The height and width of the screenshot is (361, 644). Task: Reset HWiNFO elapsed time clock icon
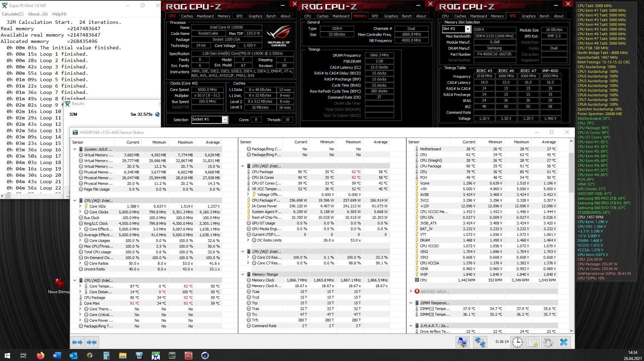coord(517,342)
